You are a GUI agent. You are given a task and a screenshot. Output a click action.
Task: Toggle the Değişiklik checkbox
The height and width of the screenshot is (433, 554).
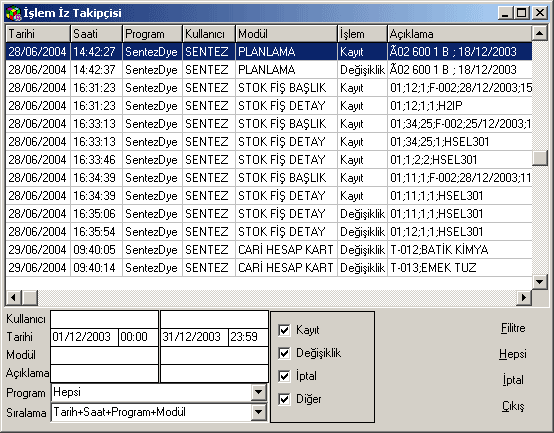click(x=284, y=353)
